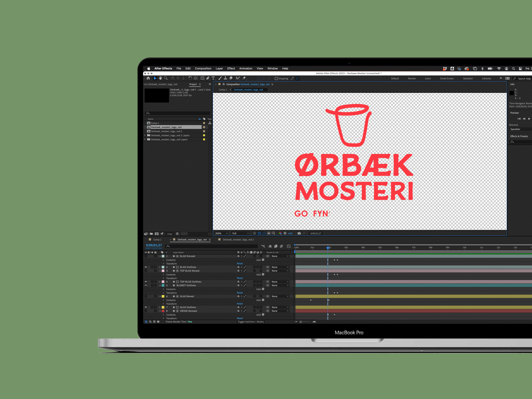Collapse the TOP BLAD Reveal layer
The image size is (532, 399).
[x=160, y=271]
